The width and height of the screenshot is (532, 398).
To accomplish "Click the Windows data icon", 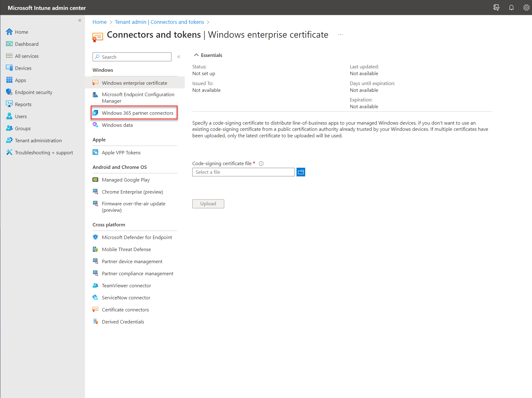I will click(x=95, y=125).
